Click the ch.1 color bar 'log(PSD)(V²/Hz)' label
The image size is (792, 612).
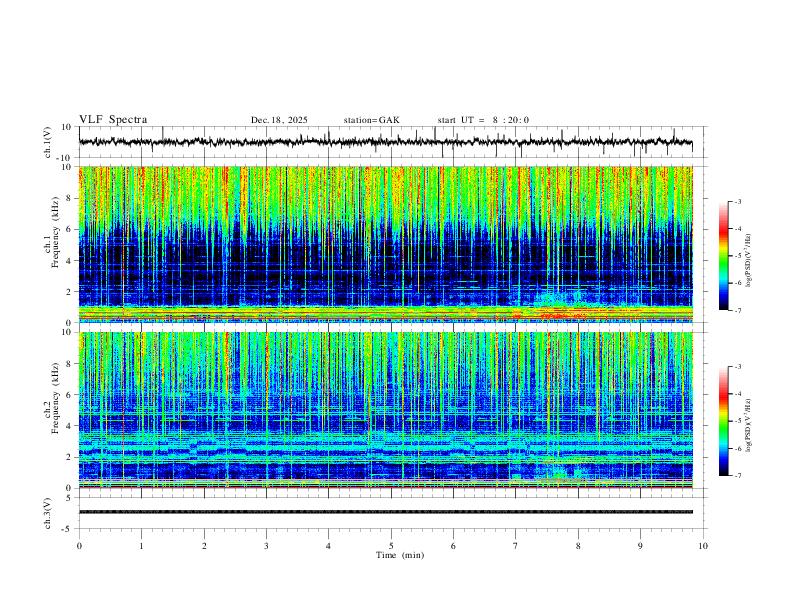tap(748, 261)
